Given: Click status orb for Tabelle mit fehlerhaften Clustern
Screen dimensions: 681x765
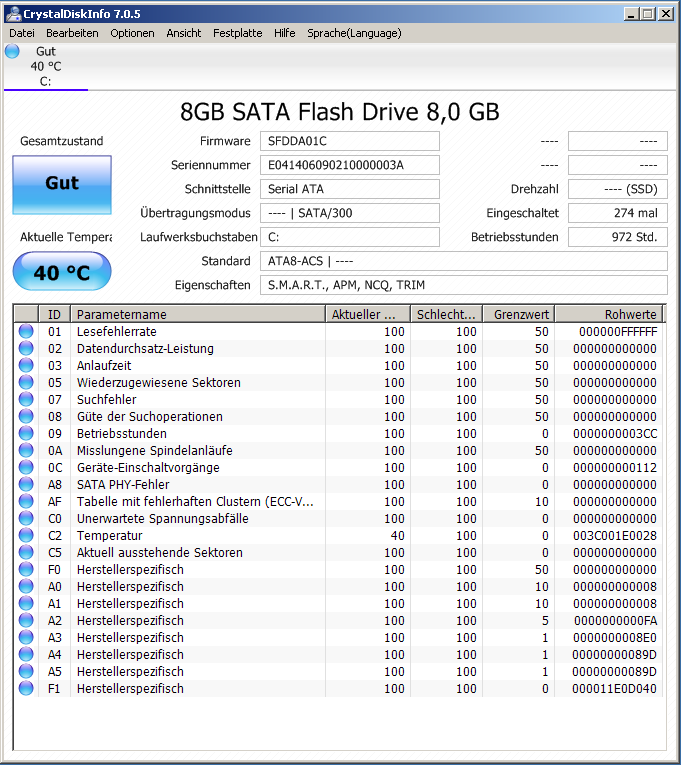Looking at the screenshot, I should click(26, 502).
